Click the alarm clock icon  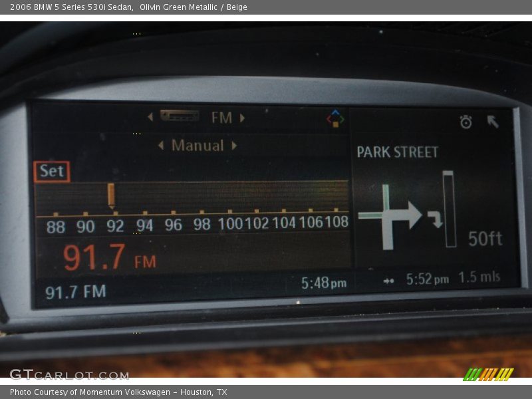click(x=466, y=122)
